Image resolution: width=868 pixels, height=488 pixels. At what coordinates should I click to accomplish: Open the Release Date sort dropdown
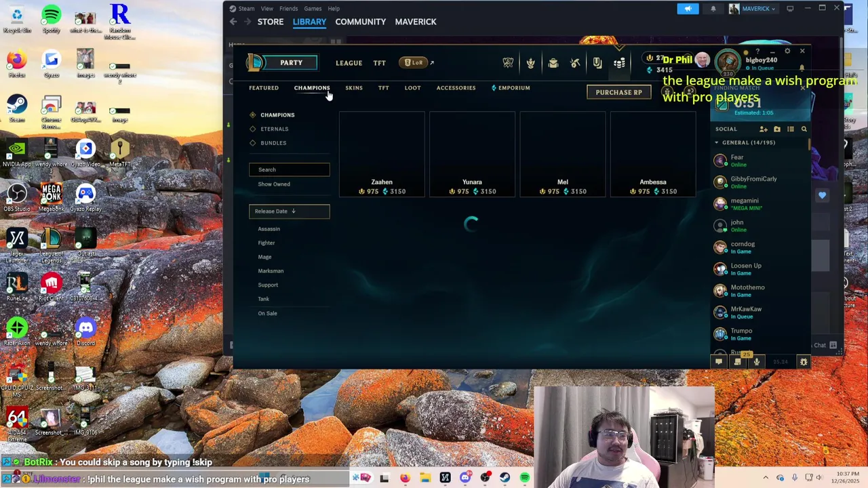pyautogui.click(x=290, y=211)
